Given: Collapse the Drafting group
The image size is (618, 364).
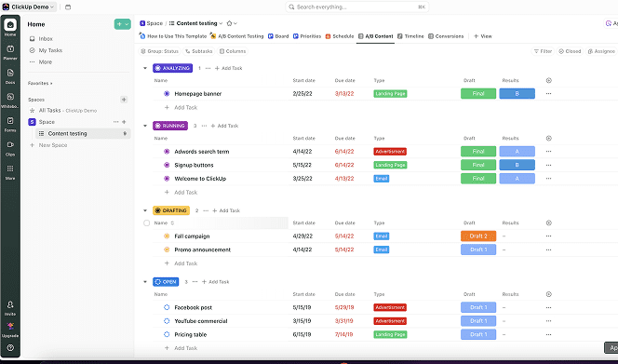Looking at the screenshot, I should pyautogui.click(x=145, y=210).
